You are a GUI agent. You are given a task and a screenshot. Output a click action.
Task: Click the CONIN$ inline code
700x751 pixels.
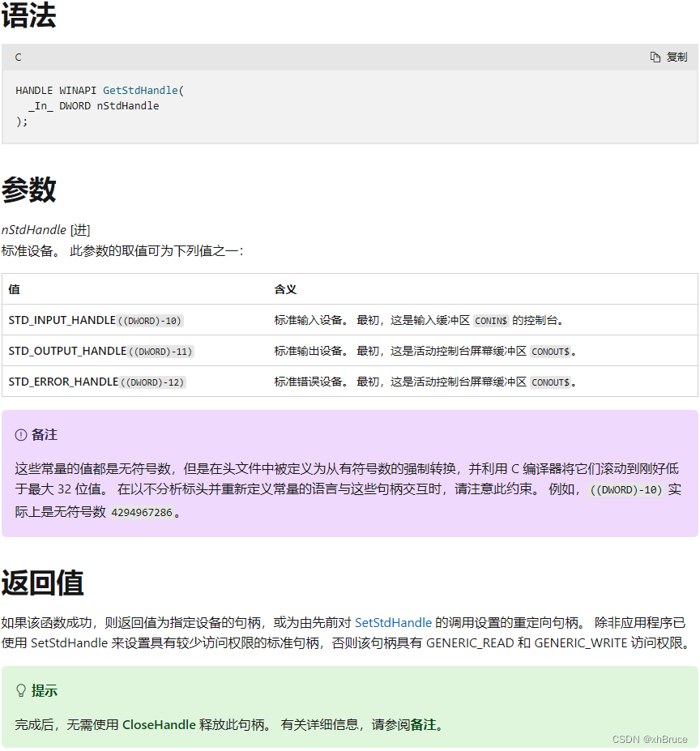(491, 321)
